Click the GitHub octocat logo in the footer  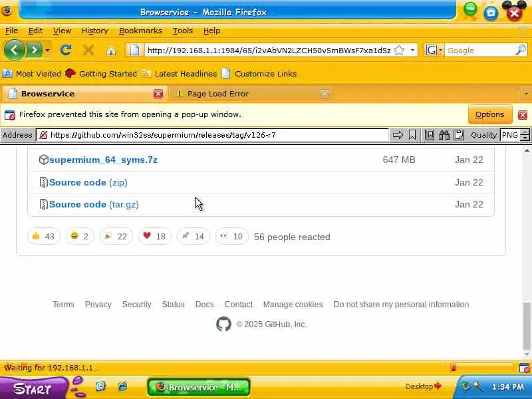tap(223, 325)
